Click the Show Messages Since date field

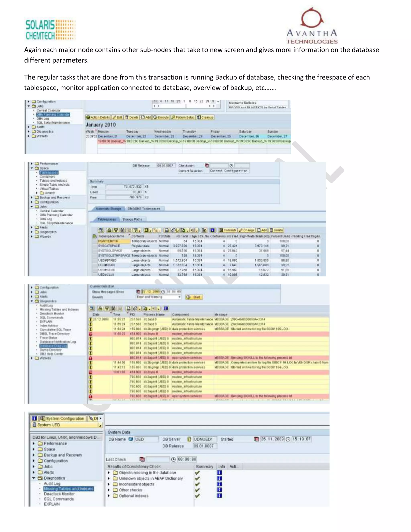pos(151,291)
